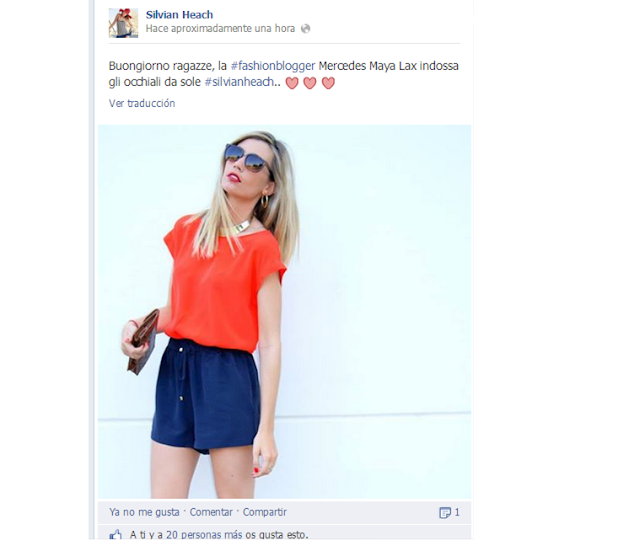The height and width of the screenshot is (541, 640).
Task: Click the sunglasses in the photo
Action: (247, 159)
